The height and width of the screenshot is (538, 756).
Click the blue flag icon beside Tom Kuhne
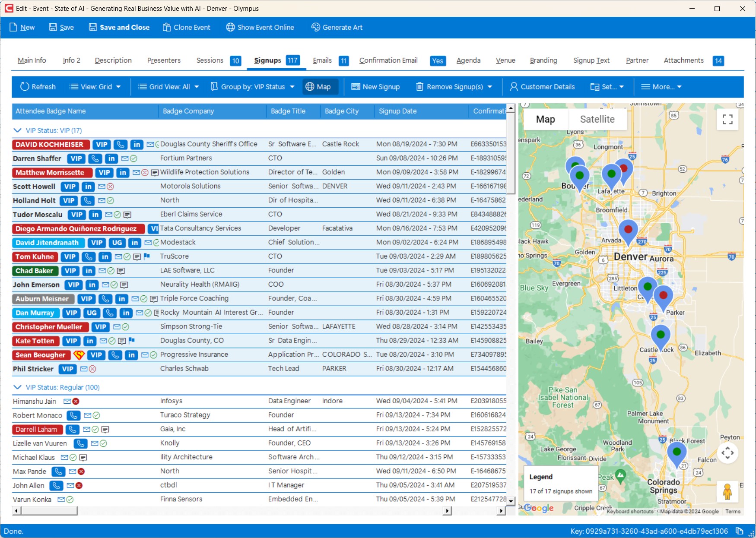tap(147, 256)
